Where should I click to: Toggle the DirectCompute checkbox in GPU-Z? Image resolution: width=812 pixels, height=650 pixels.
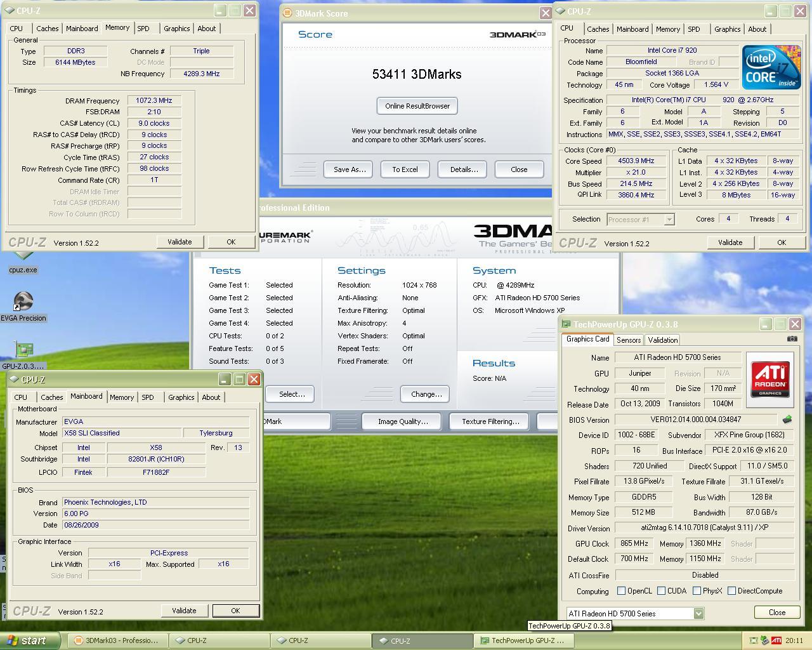tap(731, 591)
